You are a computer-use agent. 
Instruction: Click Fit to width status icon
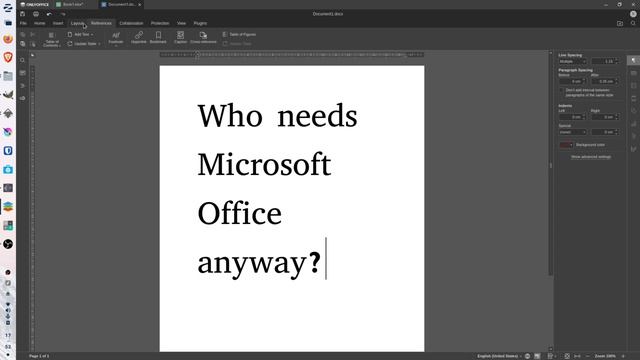tap(577, 356)
